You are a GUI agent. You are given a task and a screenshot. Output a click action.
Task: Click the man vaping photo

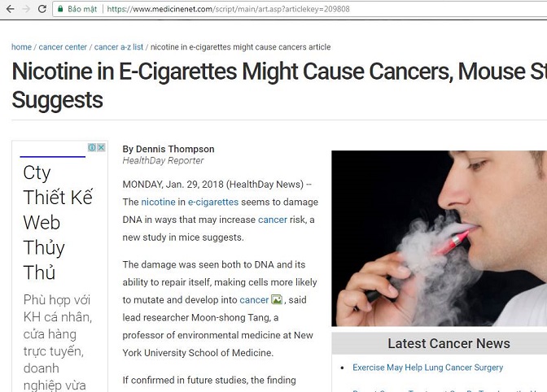[440, 238]
